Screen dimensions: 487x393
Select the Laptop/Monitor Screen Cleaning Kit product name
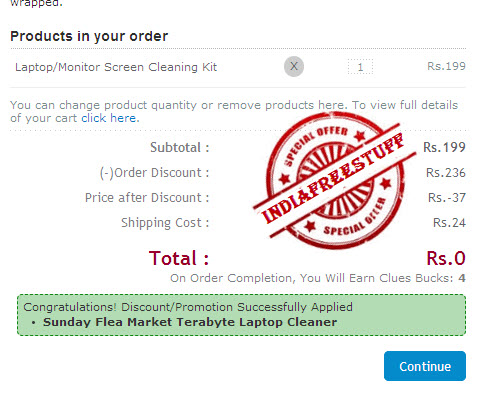[x=116, y=67]
